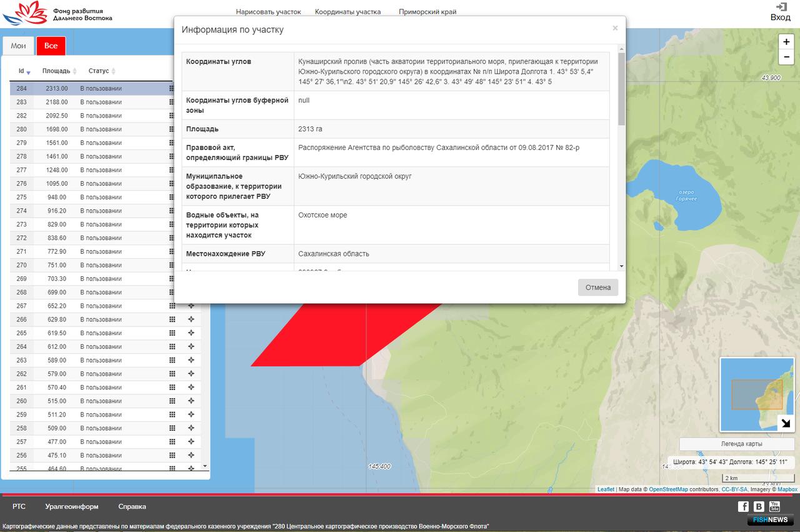Open the РТС footer link
The image size is (800, 532).
(x=19, y=506)
